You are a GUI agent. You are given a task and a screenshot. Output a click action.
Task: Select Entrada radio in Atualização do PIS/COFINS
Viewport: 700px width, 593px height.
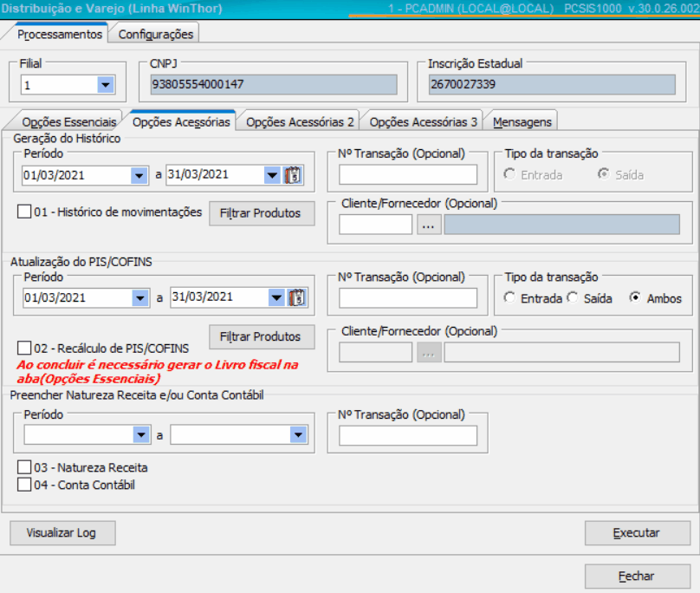509,297
